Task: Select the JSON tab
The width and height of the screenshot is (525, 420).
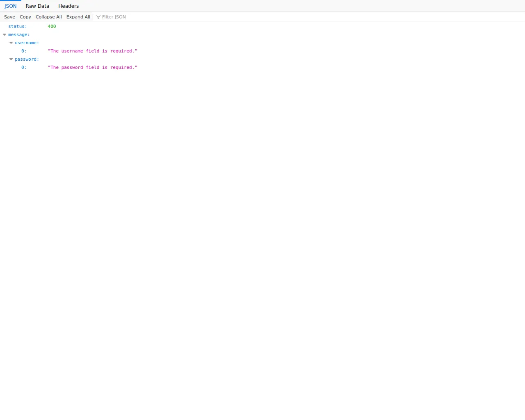Action: coord(11,6)
